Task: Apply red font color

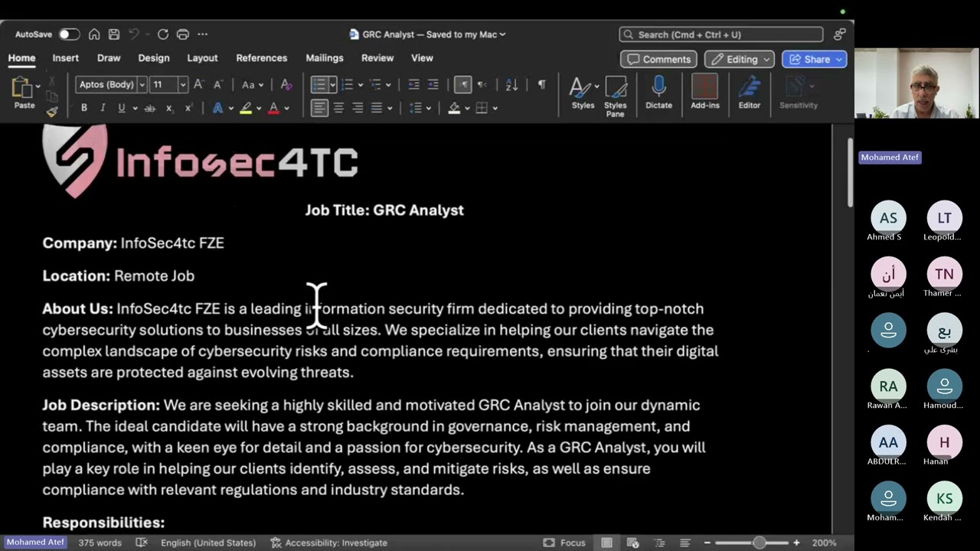Action: point(273,109)
